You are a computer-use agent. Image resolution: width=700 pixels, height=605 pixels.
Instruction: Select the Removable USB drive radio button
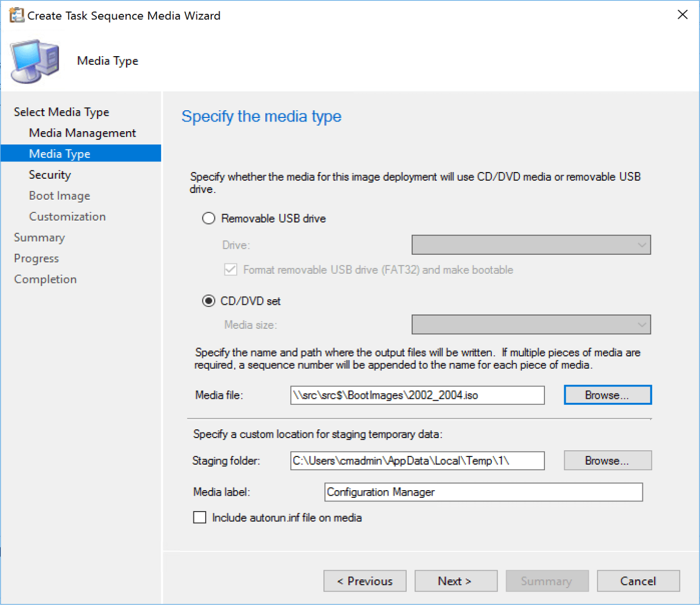coord(208,218)
